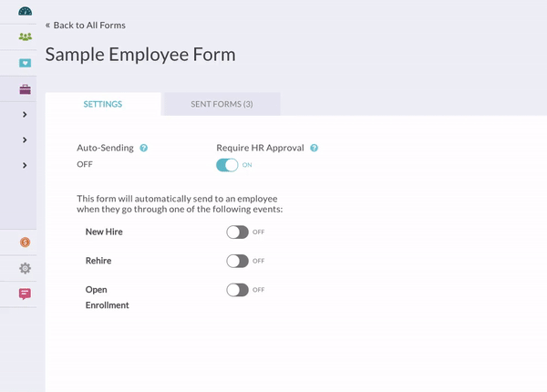Open the pink chat message icon
The image size is (547, 392).
26,294
